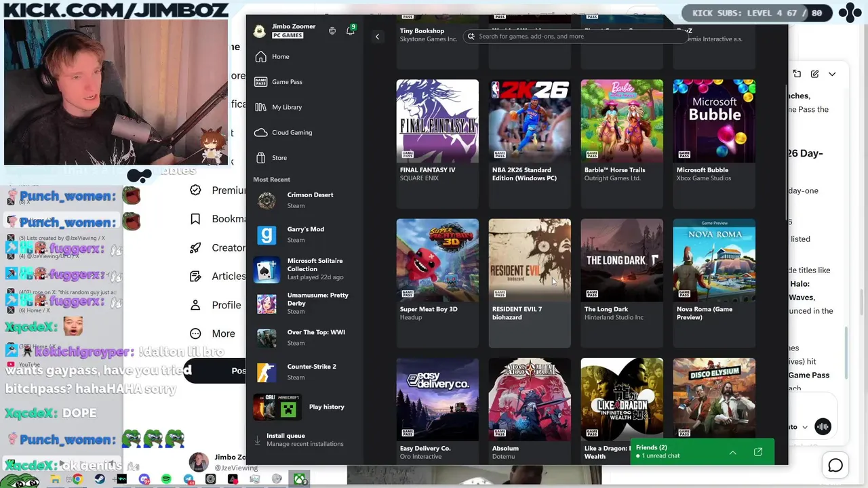Open Garry's Mod from Most Recent
This screenshot has height=488, width=868.
pyautogui.click(x=304, y=235)
